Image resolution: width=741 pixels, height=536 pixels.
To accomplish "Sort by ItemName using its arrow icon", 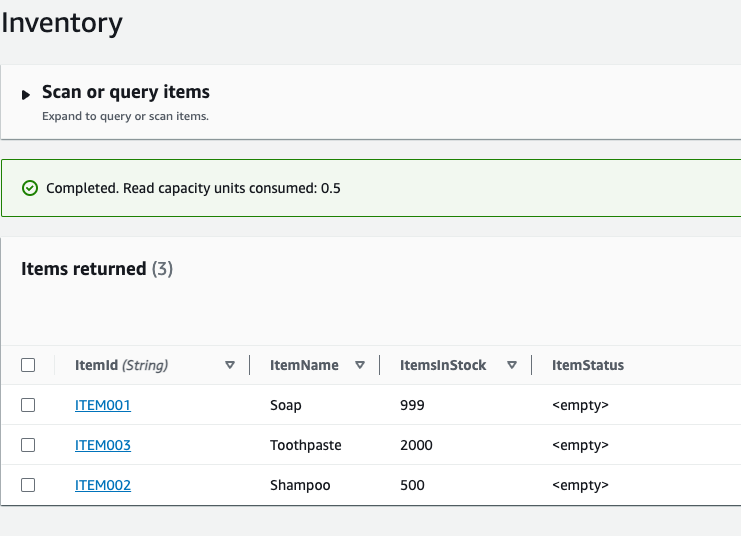I will point(360,365).
